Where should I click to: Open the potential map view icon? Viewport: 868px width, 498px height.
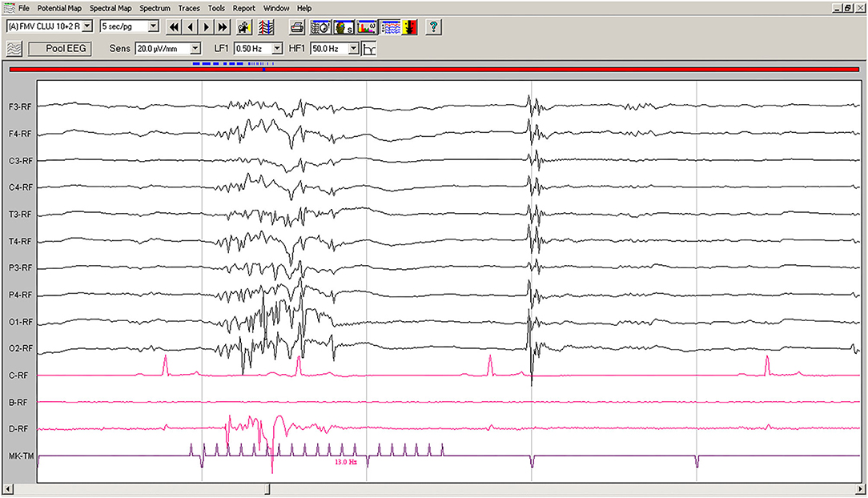(320, 26)
